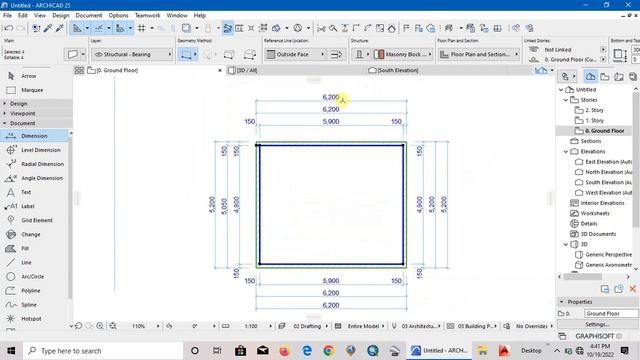Open Floor Plan and Section dropdown
The image size is (640, 360).
(x=479, y=54)
